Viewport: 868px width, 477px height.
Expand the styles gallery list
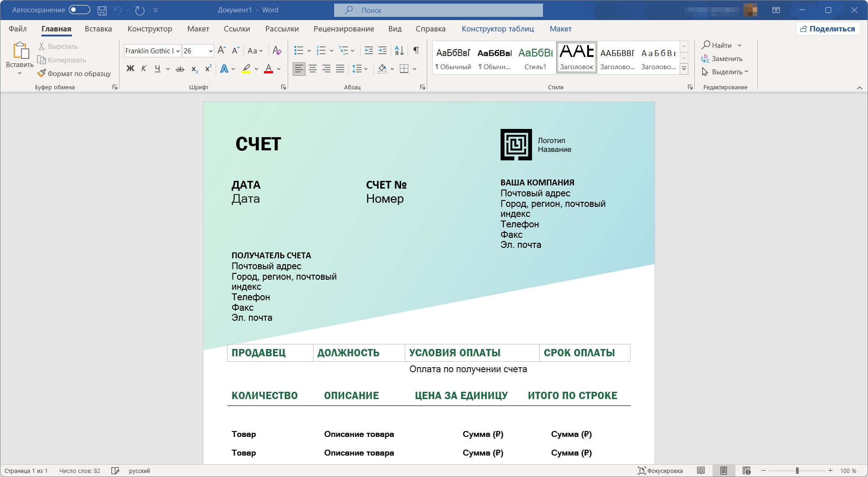click(x=684, y=69)
